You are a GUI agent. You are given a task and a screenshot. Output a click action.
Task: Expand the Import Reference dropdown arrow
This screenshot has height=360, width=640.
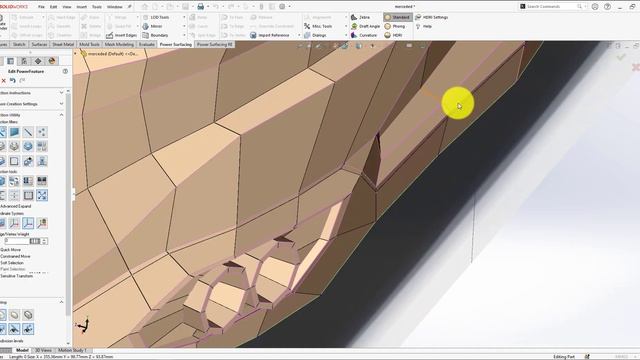point(299,35)
